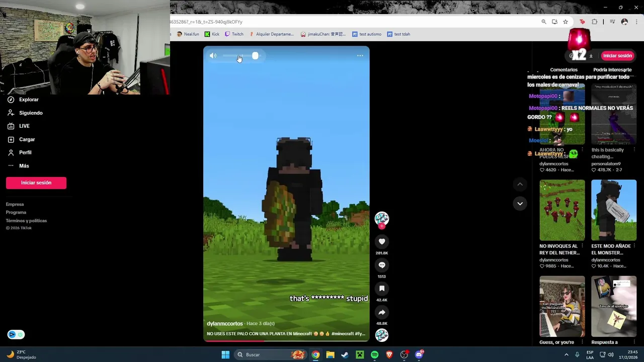Click the top-right Iniciar sesión button
644x362 pixels.
pos(617,56)
